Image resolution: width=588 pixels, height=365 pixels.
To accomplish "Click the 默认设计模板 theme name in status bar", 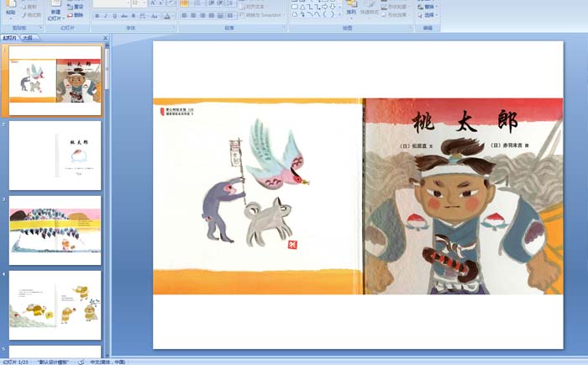I will click(x=53, y=362).
